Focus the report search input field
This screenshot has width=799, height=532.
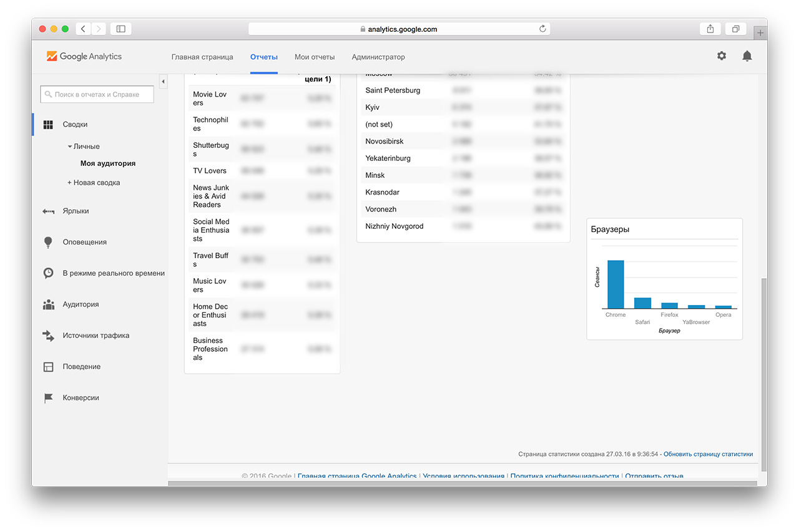click(97, 94)
